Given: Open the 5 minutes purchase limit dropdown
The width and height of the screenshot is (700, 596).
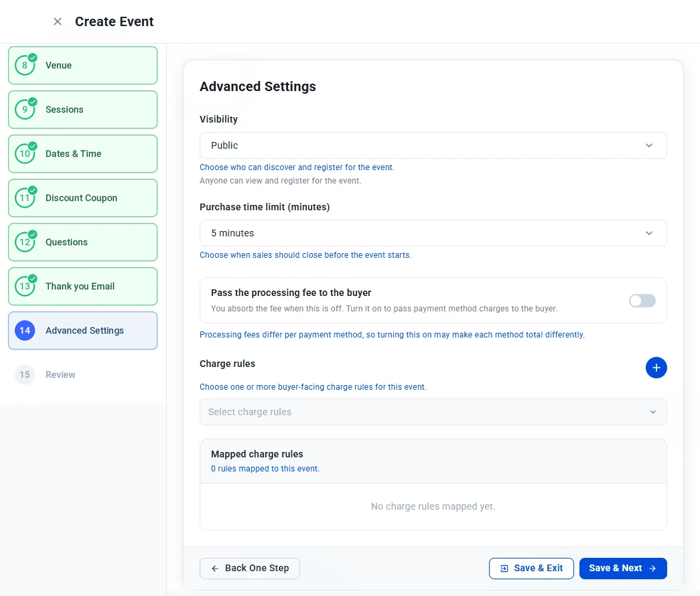Looking at the screenshot, I should (x=433, y=233).
